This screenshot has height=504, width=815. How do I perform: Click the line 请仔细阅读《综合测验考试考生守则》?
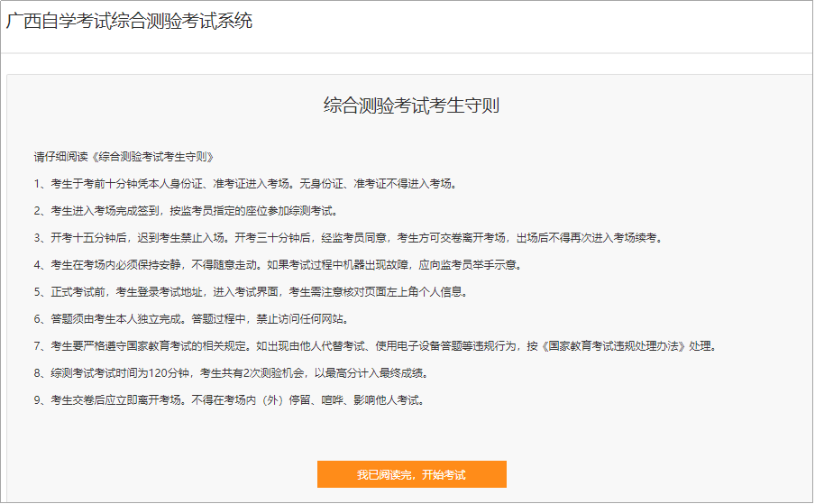[x=124, y=157]
